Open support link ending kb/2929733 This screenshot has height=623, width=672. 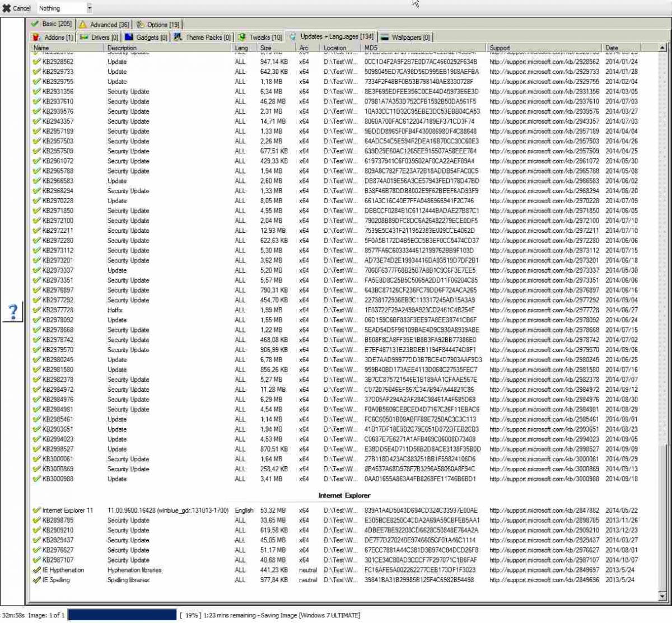[544, 72]
